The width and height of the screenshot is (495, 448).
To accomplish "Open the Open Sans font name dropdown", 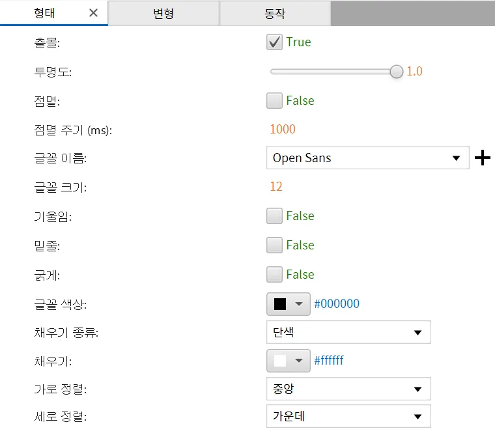I will coord(368,158).
